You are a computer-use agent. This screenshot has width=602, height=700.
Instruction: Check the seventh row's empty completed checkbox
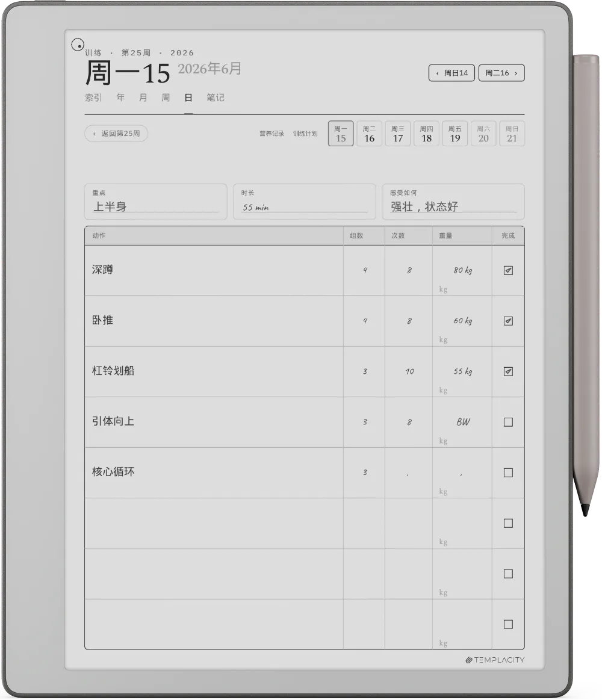coord(508,574)
